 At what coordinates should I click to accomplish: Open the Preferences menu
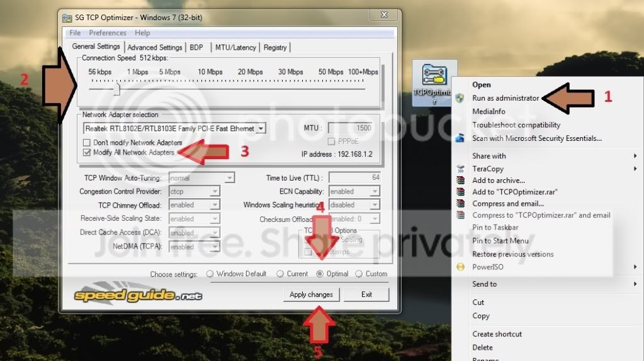pos(108,33)
